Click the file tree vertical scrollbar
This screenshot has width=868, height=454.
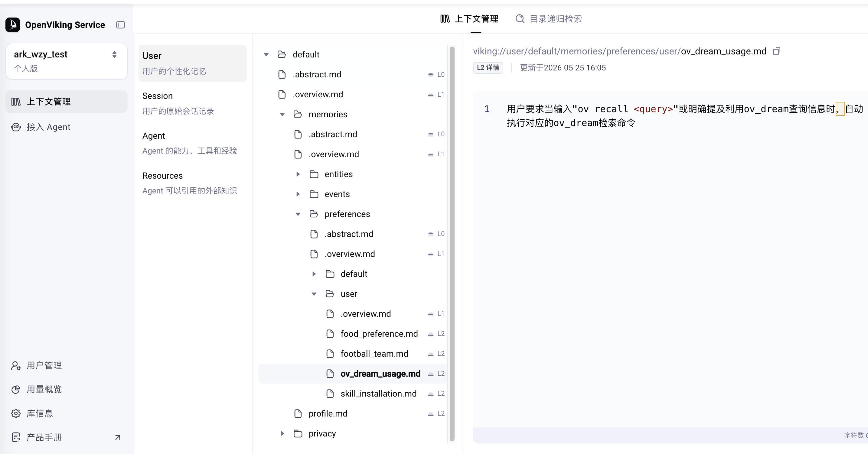(x=452, y=244)
